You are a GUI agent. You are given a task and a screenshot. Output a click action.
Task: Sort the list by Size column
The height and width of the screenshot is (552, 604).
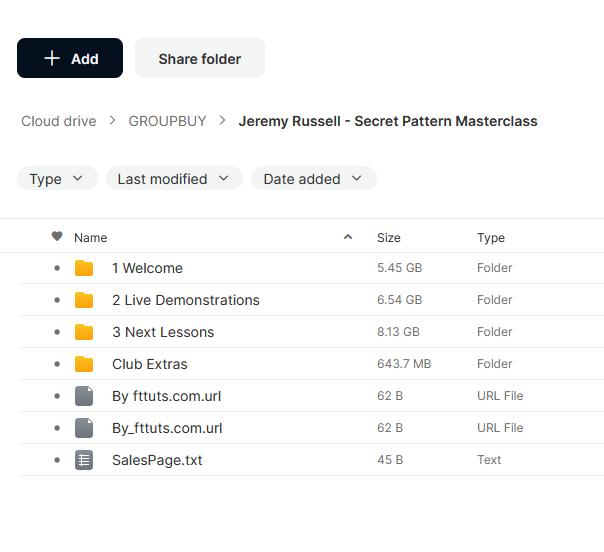(x=389, y=238)
